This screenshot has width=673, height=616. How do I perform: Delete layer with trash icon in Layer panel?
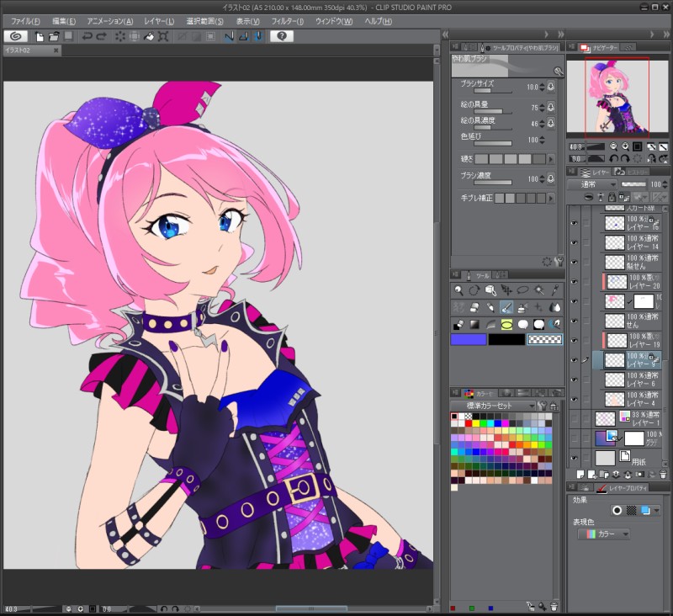pos(663,475)
